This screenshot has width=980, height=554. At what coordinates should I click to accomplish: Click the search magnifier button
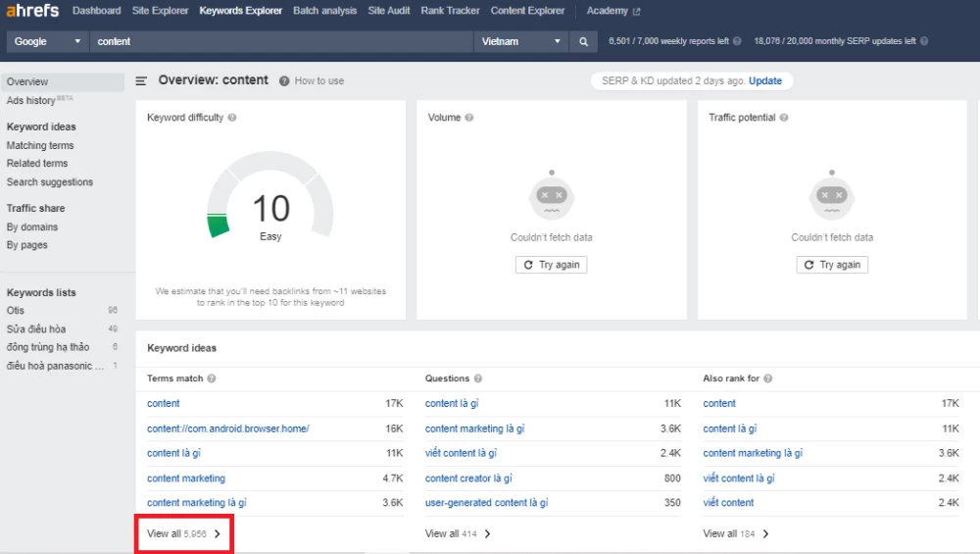click(583, 41)
